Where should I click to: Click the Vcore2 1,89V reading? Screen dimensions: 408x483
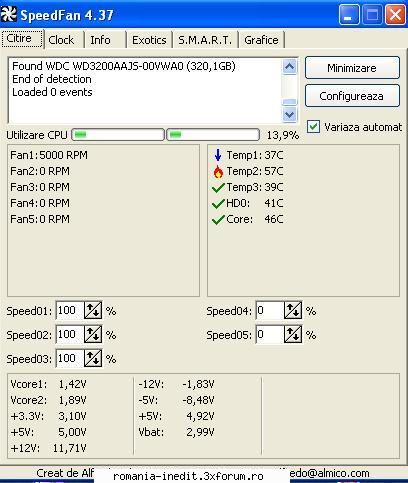coord(48,400)
